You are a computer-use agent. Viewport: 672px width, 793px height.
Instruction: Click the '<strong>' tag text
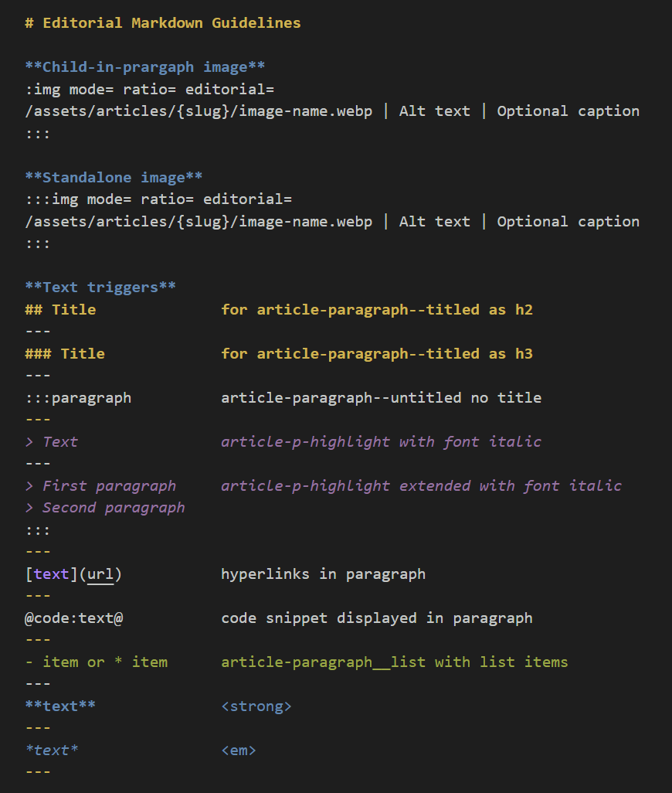(256, 706)
